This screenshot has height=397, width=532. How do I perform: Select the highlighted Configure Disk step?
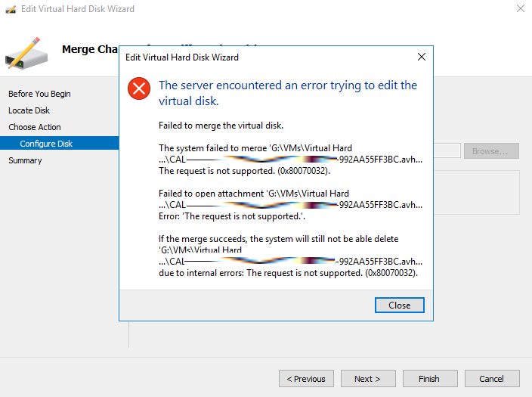point(46,144)
